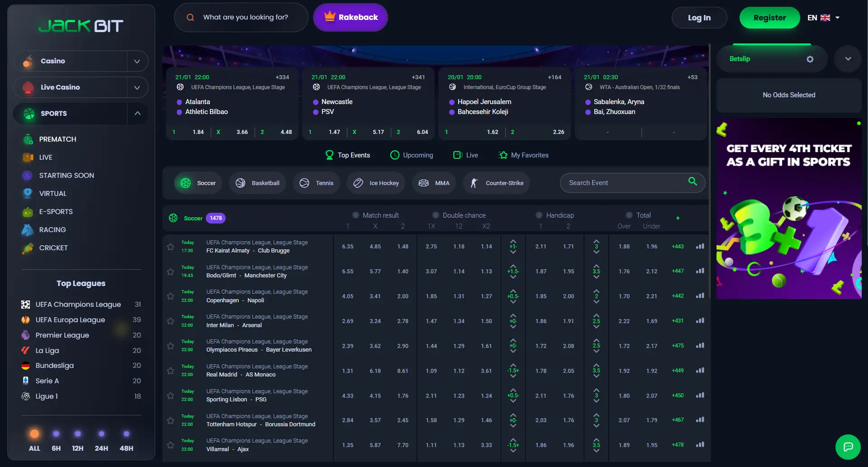This screenshot has height=467, width=868.
Task: Select the Ice Hockey sport filter
Action: (376, 183)
